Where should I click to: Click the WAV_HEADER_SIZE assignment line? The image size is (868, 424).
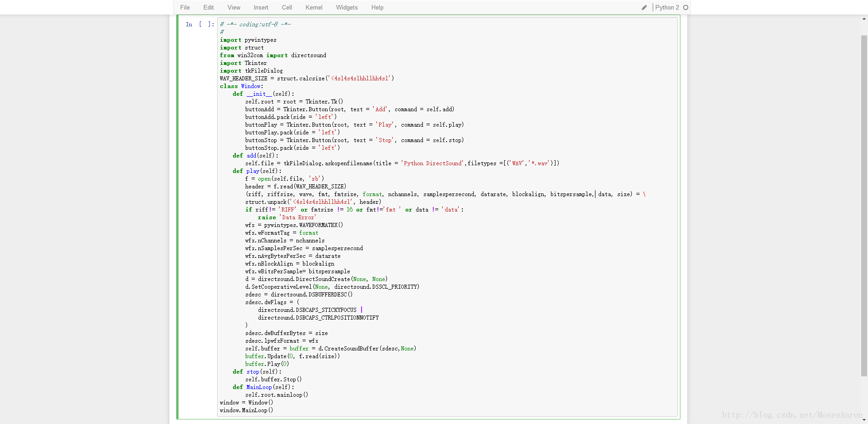point(307,79)
